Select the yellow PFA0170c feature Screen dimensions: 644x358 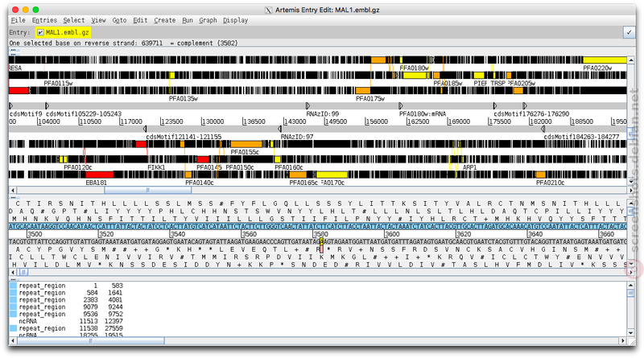(x=332, y=175)
